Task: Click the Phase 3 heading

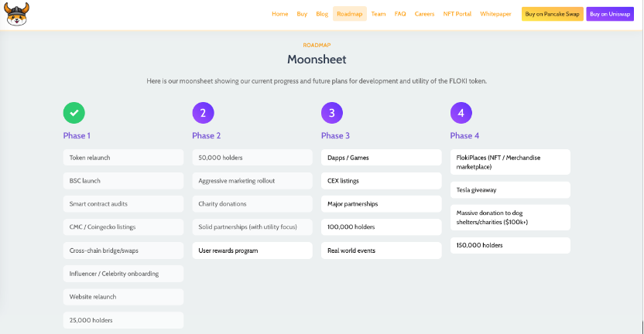Action: (335, 136)
